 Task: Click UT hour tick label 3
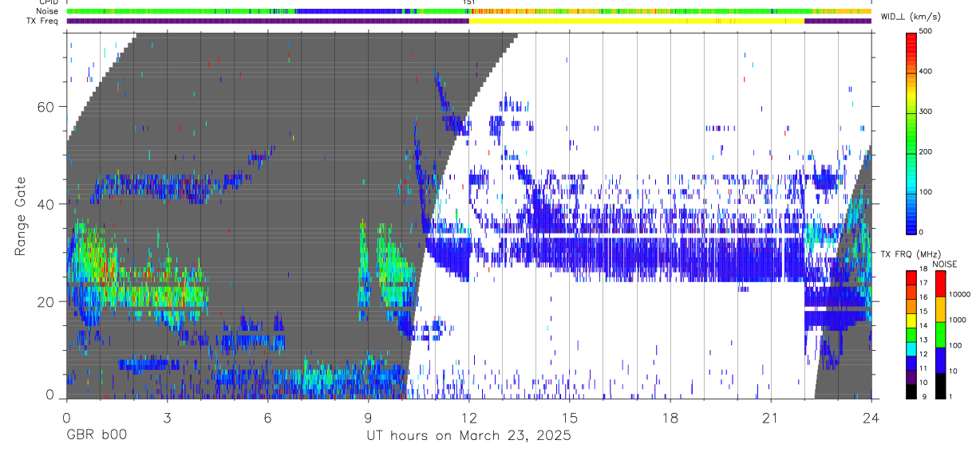(x=166, y=417)
